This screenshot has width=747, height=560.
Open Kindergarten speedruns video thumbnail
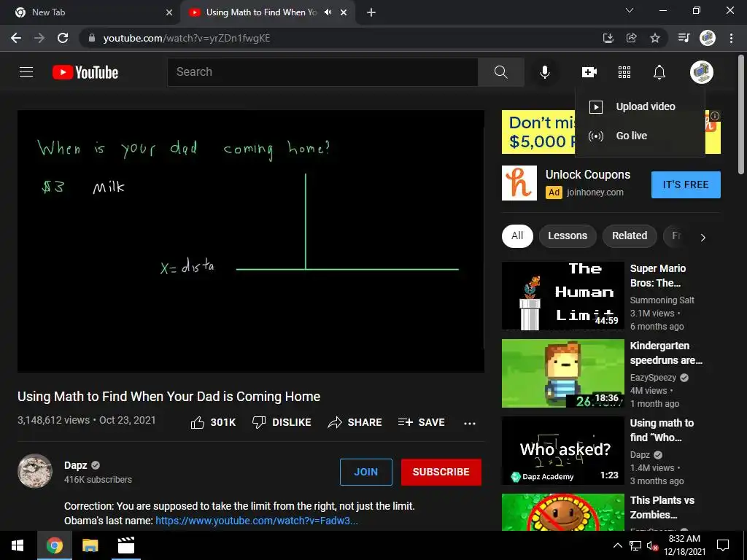[x=562, y=373]
